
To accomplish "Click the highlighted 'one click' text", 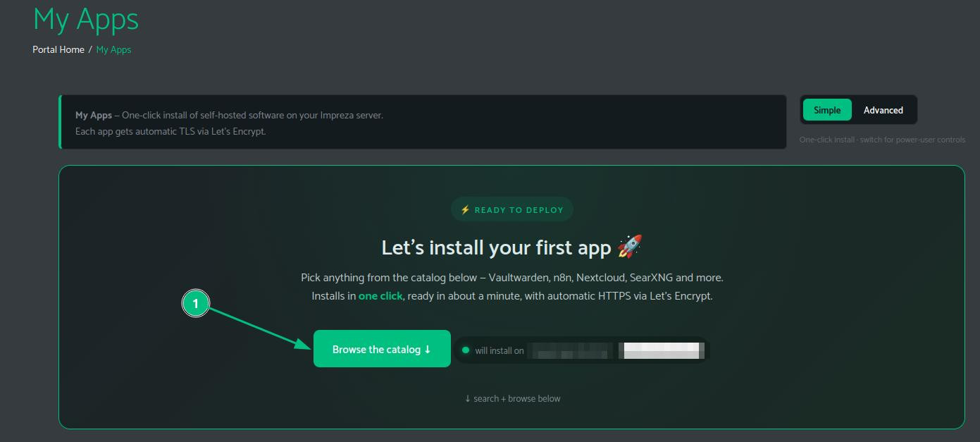I will [380, 296].
